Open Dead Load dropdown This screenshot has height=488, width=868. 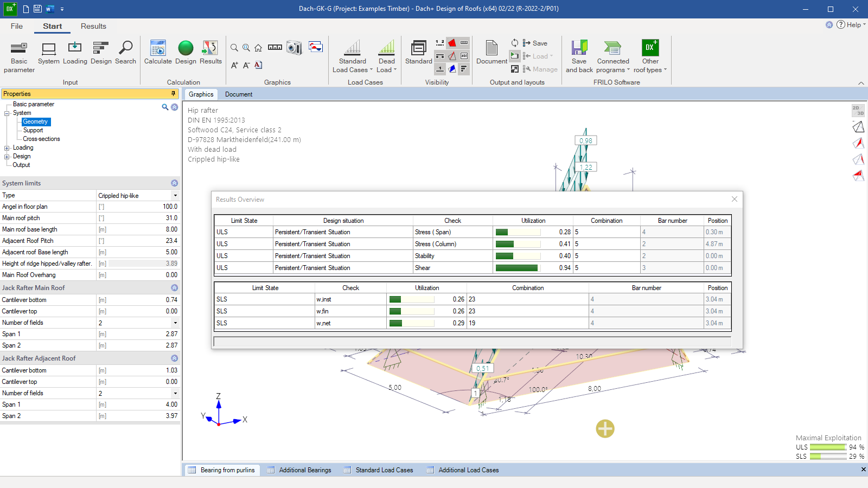click(387, 57)
